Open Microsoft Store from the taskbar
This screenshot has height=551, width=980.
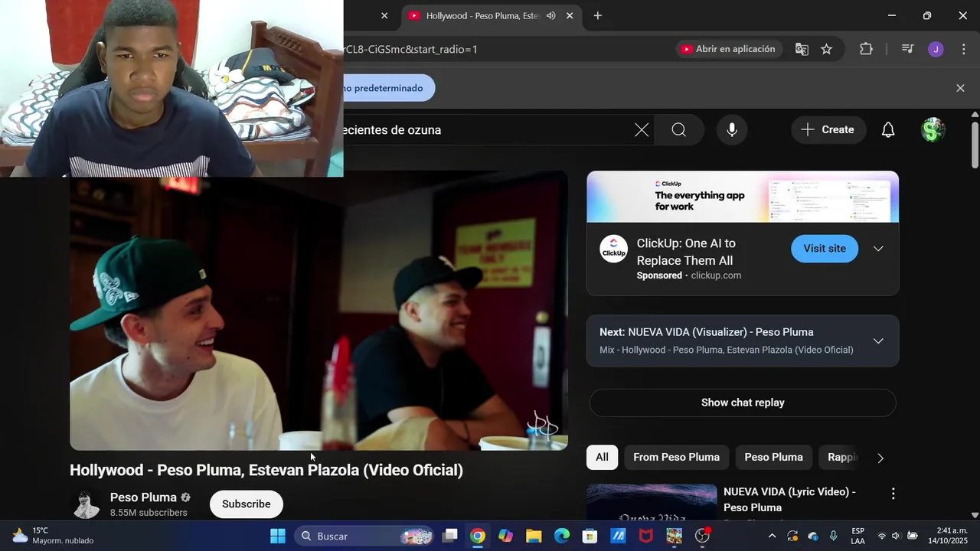[x=590, y=536]
